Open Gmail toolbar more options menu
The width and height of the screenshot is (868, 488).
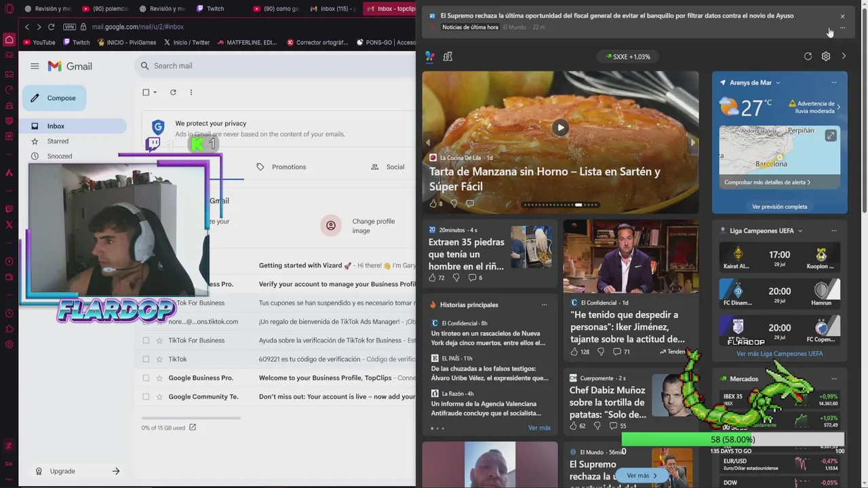(191, 92)
